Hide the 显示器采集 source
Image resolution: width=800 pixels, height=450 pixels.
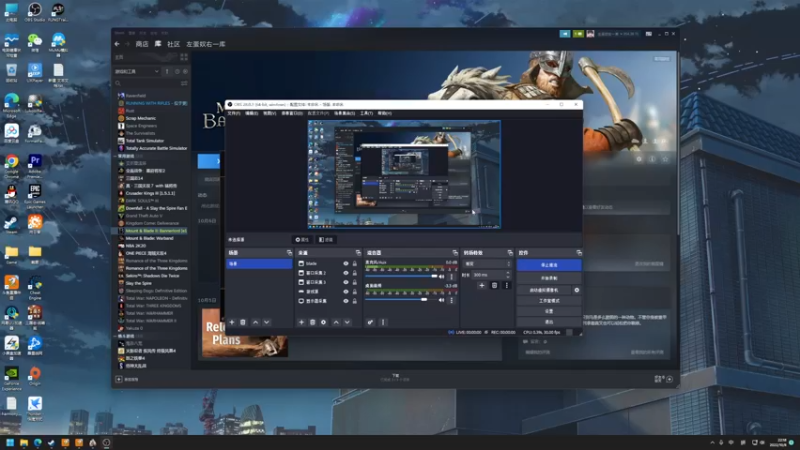pos(345,301)
